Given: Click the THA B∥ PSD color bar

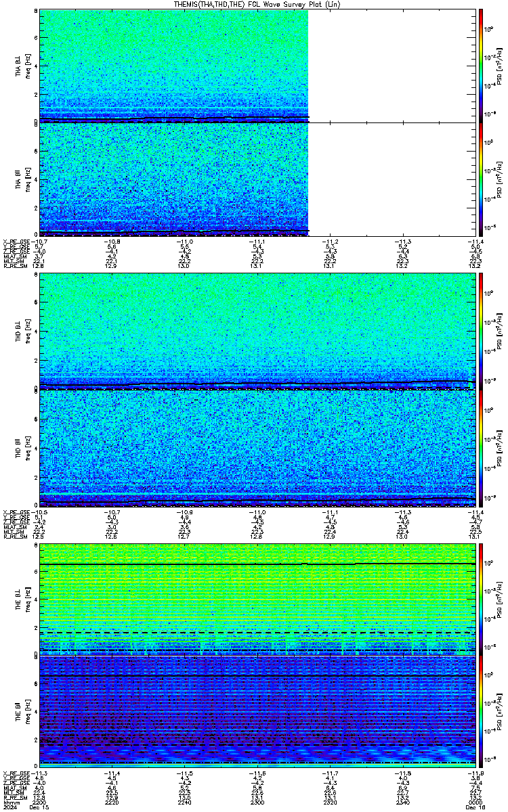Looking at the screenshot, I should (x=481, y=179).
